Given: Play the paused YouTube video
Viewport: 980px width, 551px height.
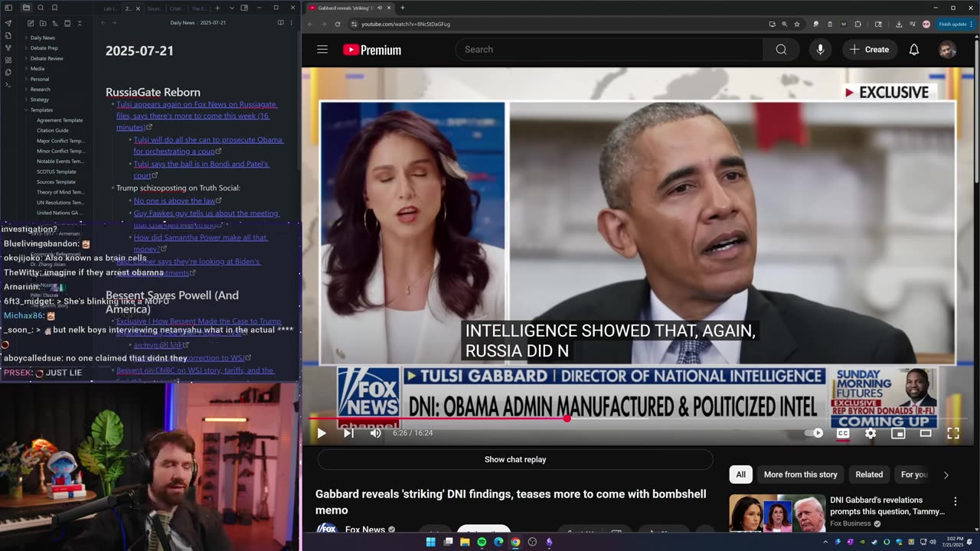Looking at the screenshot, I should click(x=322, y=433).
